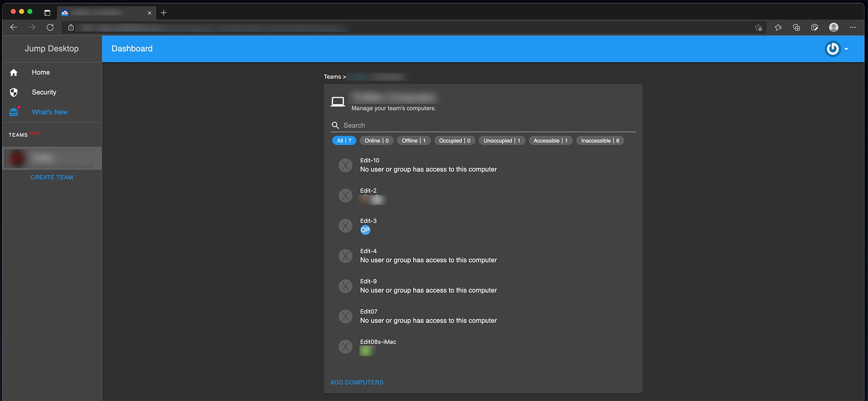Open the Home menu item
Image resolution: width=868 pixels, height=401 pixels.
[x=52, y=72]
